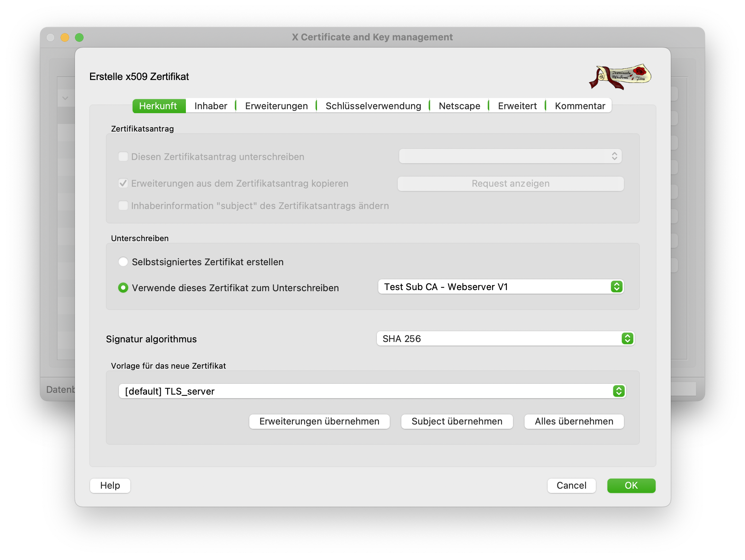Select 'Verwende dieses Zertifikat zum Unterschreiben'
Image resolution: width=745 pixels, height=560 pixels.
(x=123, y=288)
